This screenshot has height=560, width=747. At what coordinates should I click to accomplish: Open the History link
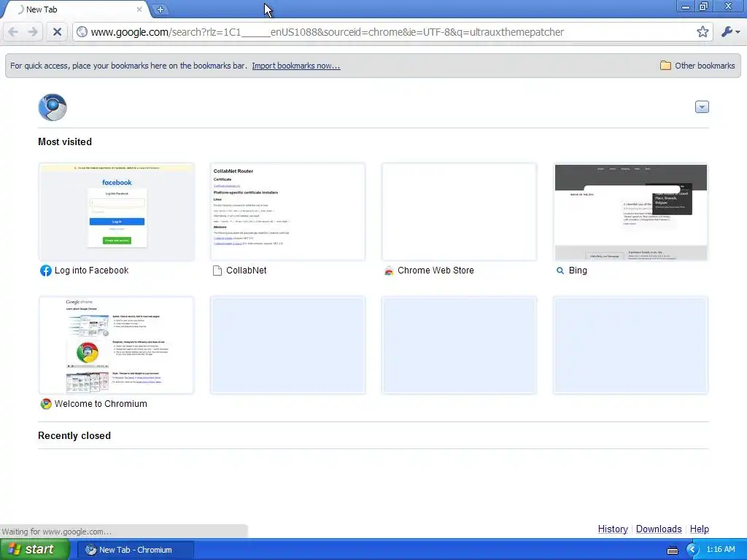(613, 529)
